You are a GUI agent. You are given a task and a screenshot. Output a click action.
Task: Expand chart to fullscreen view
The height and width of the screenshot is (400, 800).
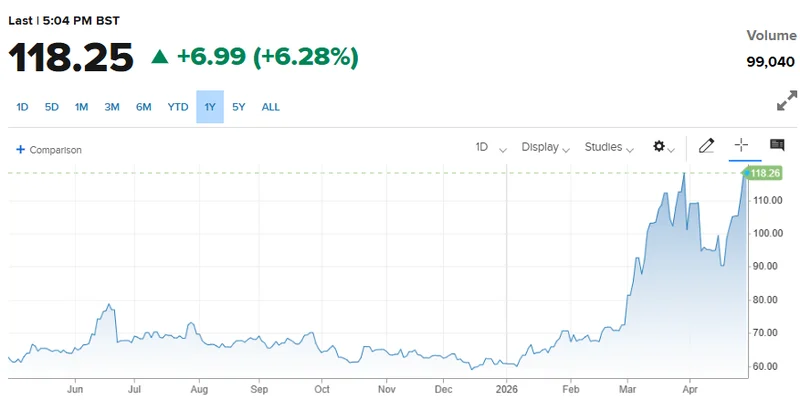point(786,102)
